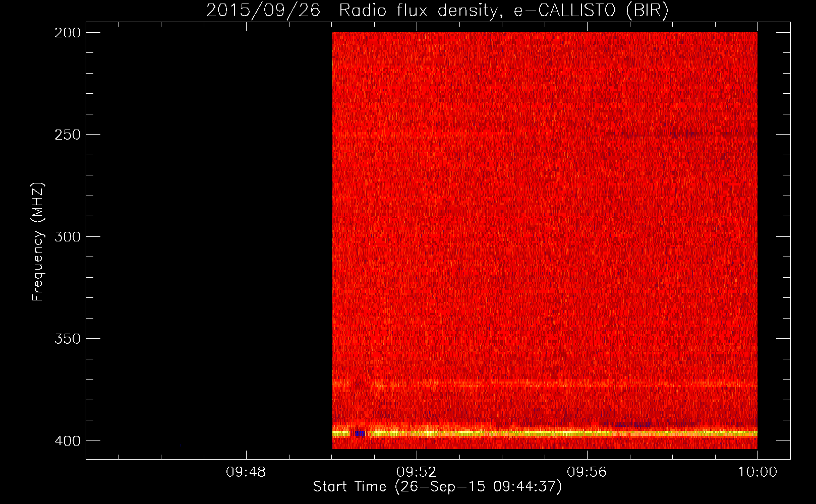
Task: Click the 09:52 time tick label
Action: (x=417, y=472)
